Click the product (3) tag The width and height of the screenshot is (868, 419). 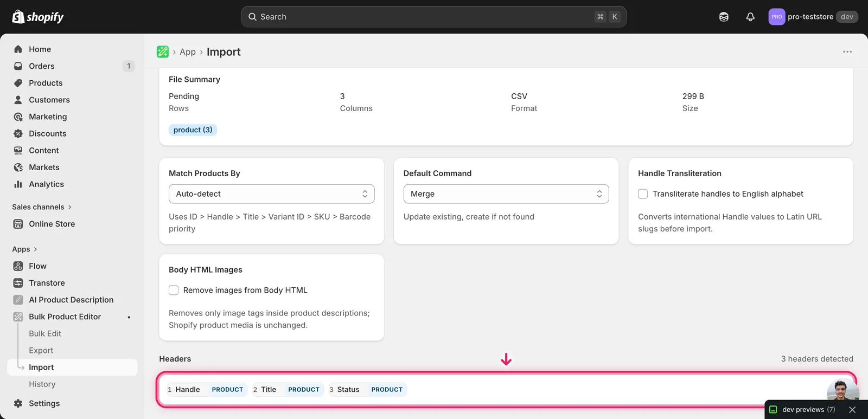point(193,130)
